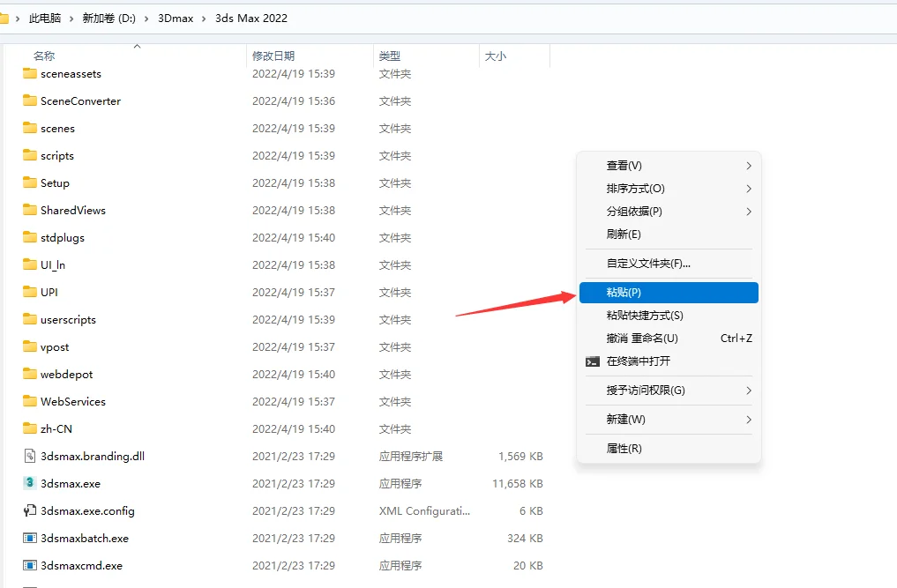Click the userscripts folder icon

coord(30,319)
